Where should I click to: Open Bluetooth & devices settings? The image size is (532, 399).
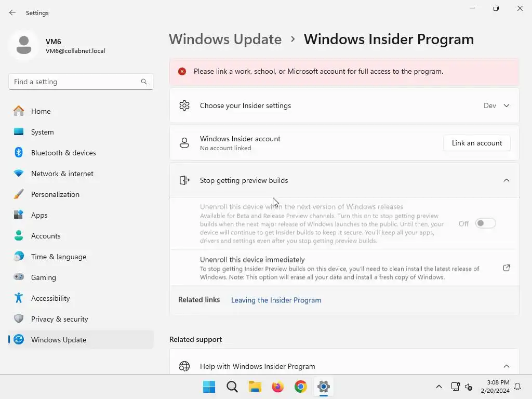pyautogui.click(x=81, y=152)
